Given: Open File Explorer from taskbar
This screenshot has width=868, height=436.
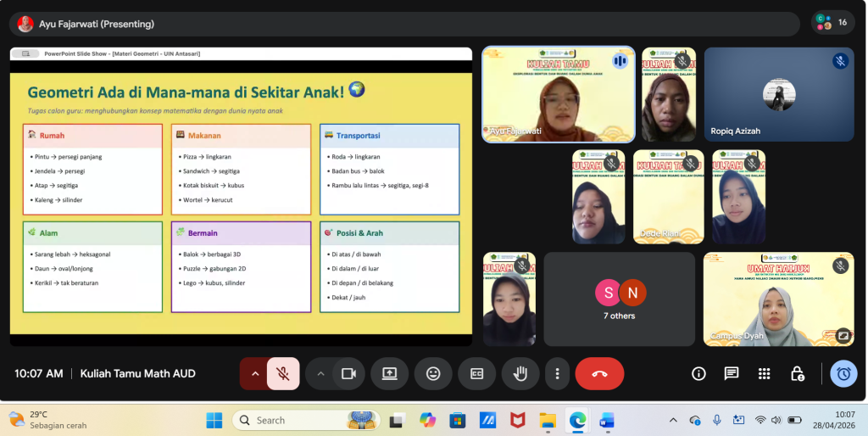Looking at the screenshot, I should pos(548,421).
